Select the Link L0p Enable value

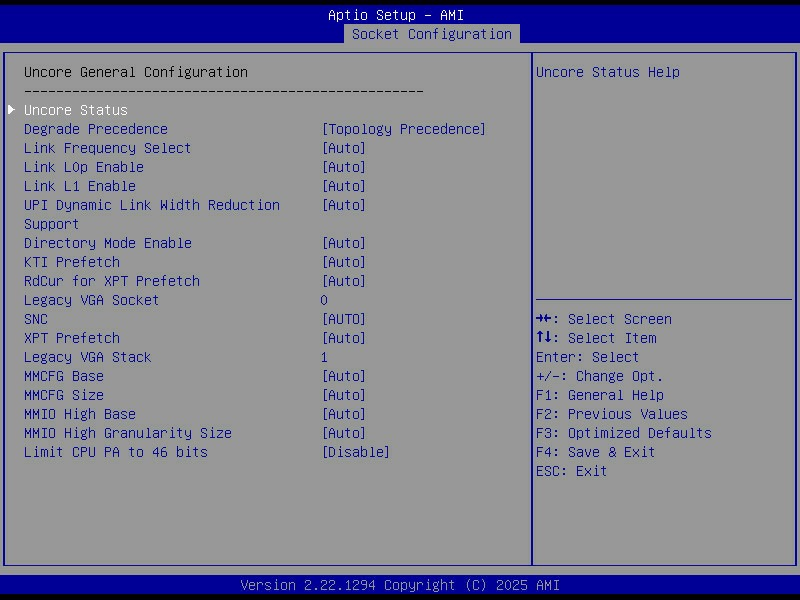point(343,167)
